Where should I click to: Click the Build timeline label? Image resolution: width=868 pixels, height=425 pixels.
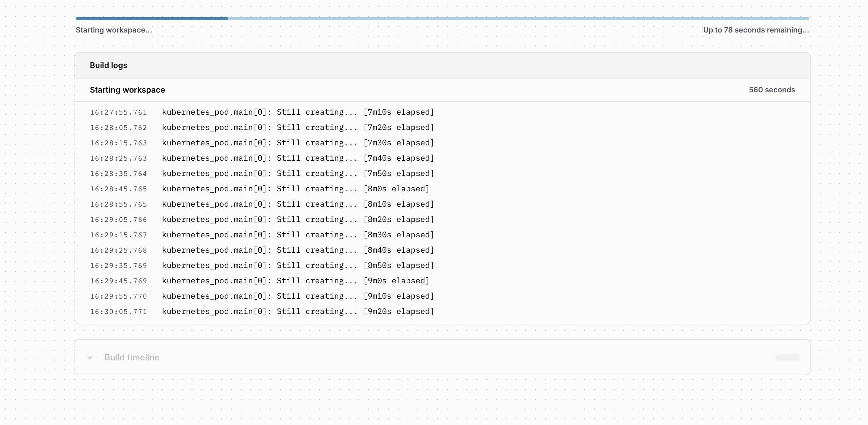click(132, 357)
